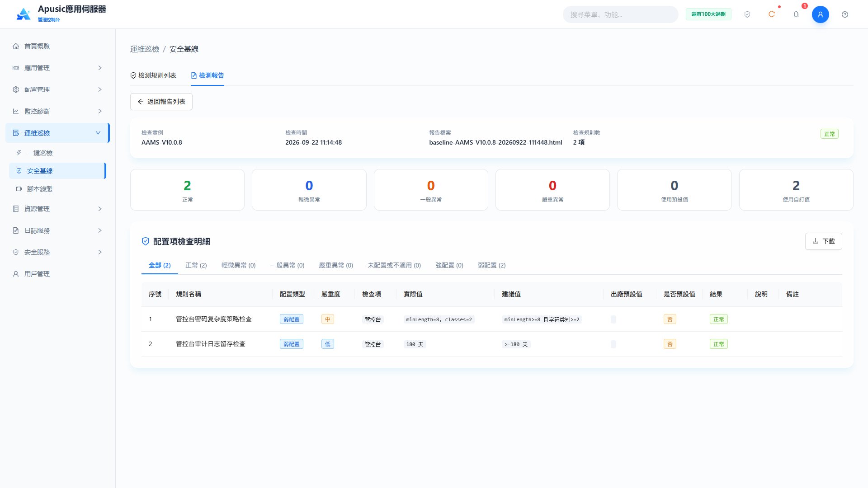
Task: Click the 下載 download button
Action: (x=824, y=241)
